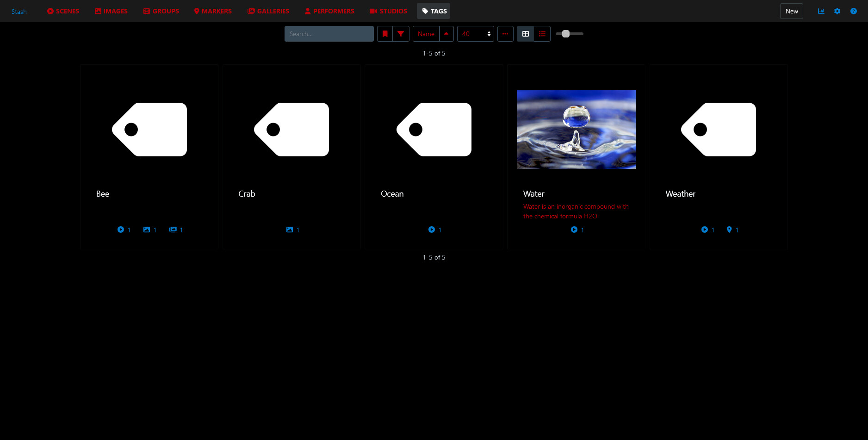Select the Tags tab
This screenshot has height=440, width=868.
point(434,11)
